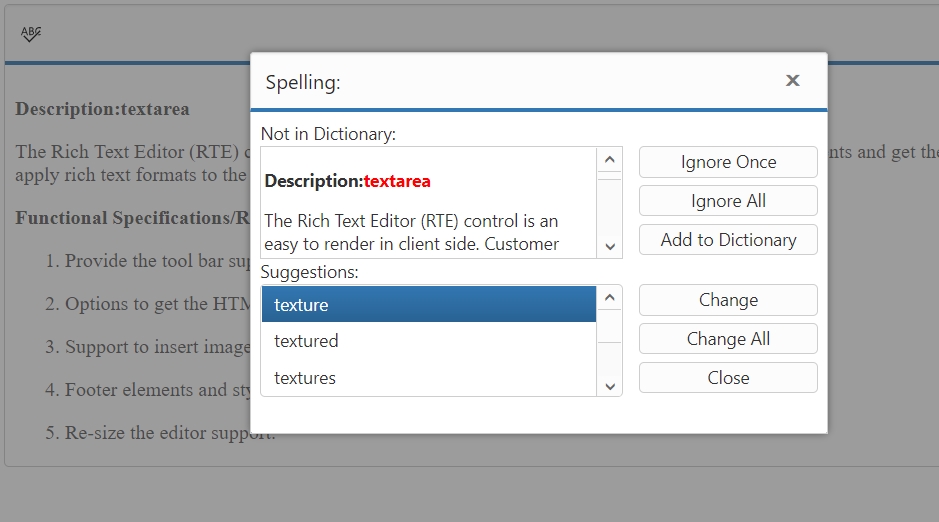Click the Change button
Image resolution: width=939 pixels, height=522 pixels.
[x=728, y=300]
